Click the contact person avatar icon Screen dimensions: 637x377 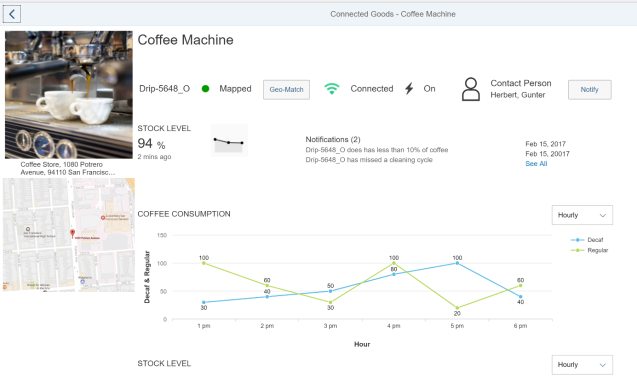471,89
